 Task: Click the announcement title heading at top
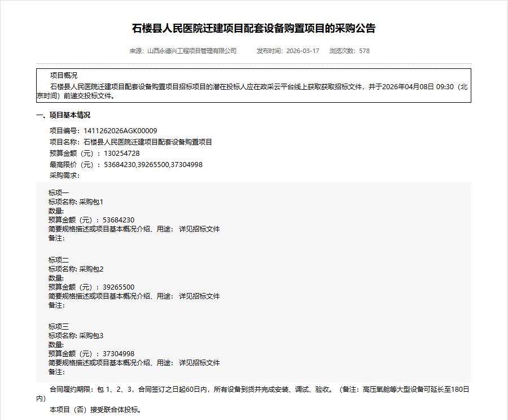click(253, 28)
